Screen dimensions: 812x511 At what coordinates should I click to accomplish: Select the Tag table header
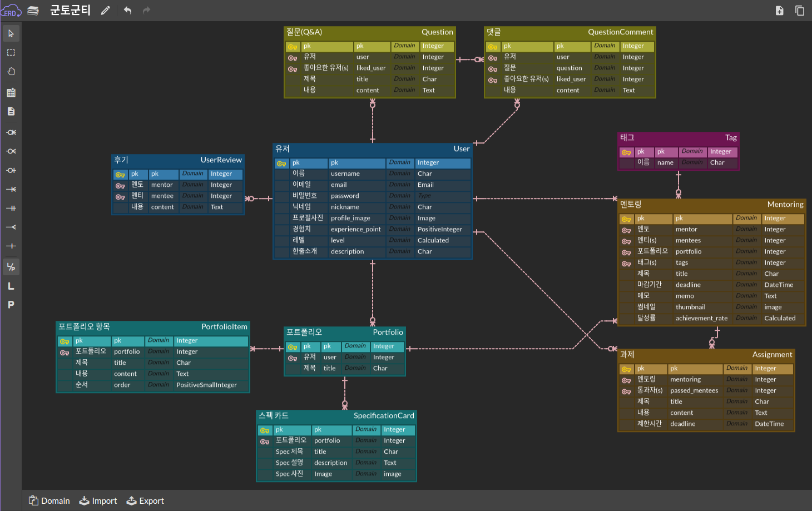point(679,138)
